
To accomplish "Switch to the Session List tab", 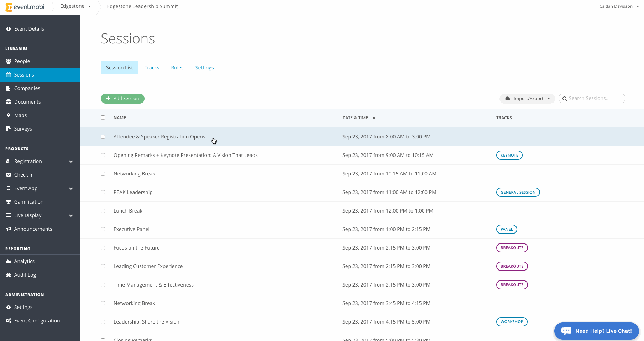I will pos(120,68).
